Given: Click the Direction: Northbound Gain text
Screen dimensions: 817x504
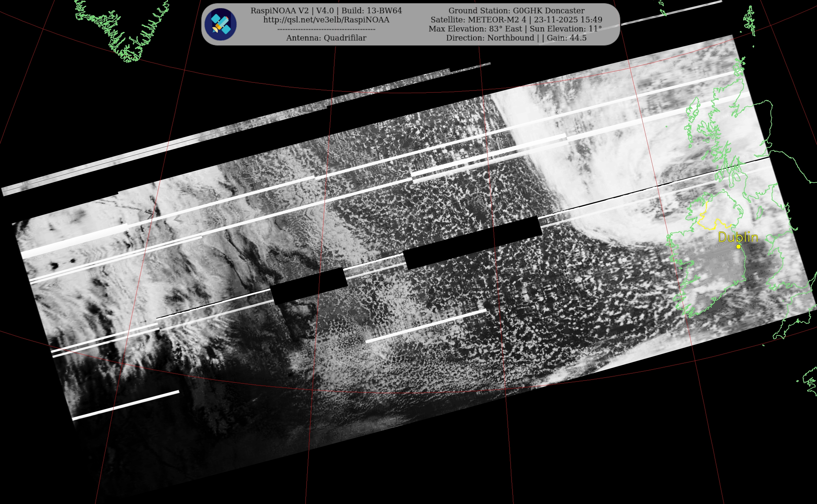Looking at the screenshot, I should tap(516, 38).
